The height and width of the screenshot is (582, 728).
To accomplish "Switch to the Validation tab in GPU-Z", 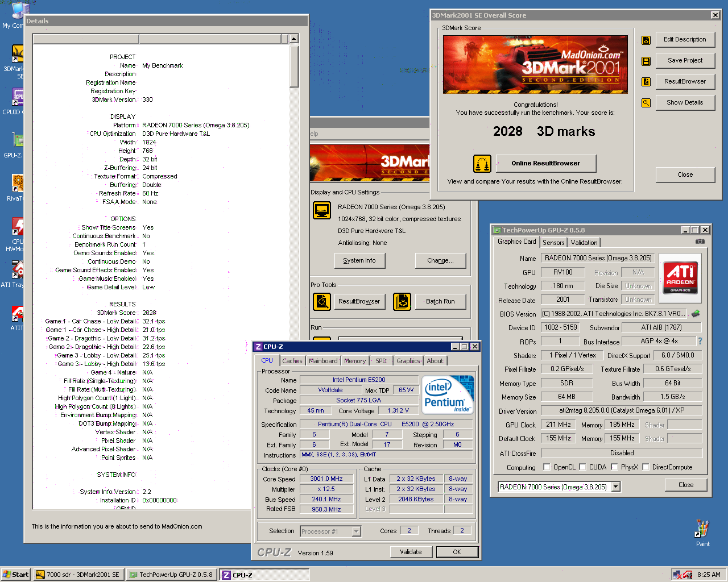I will pos(584,243).
